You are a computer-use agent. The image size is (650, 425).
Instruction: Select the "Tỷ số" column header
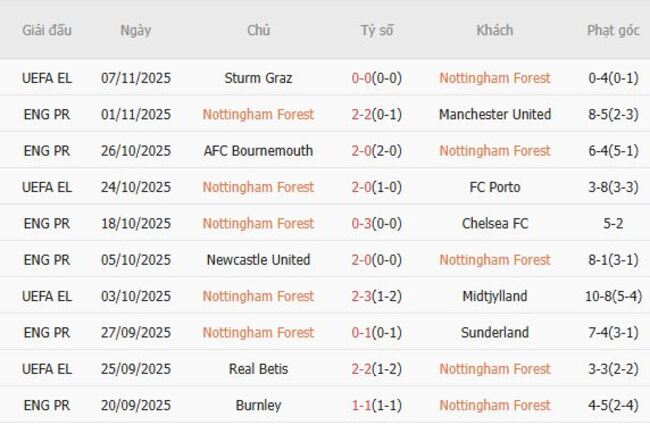377,30
